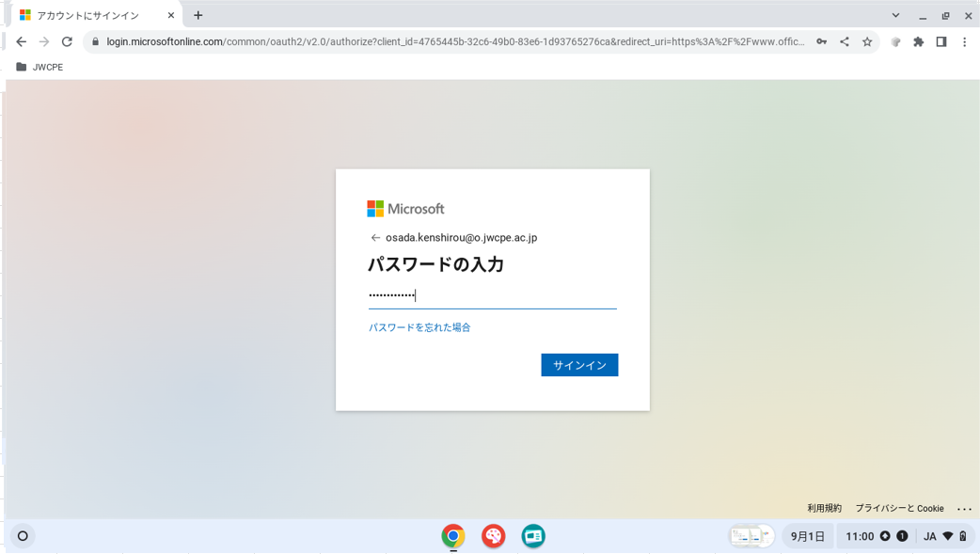The image size is (980, 554).
Task: Open saved passwords key icon
Action: tap(821, 42)
